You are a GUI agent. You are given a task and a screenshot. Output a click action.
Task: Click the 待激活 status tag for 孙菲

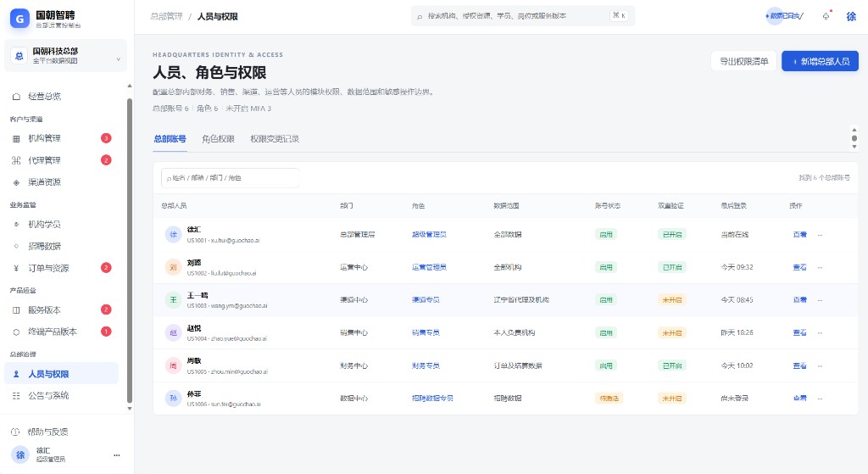pyautogui.click(x=609, y=399)
